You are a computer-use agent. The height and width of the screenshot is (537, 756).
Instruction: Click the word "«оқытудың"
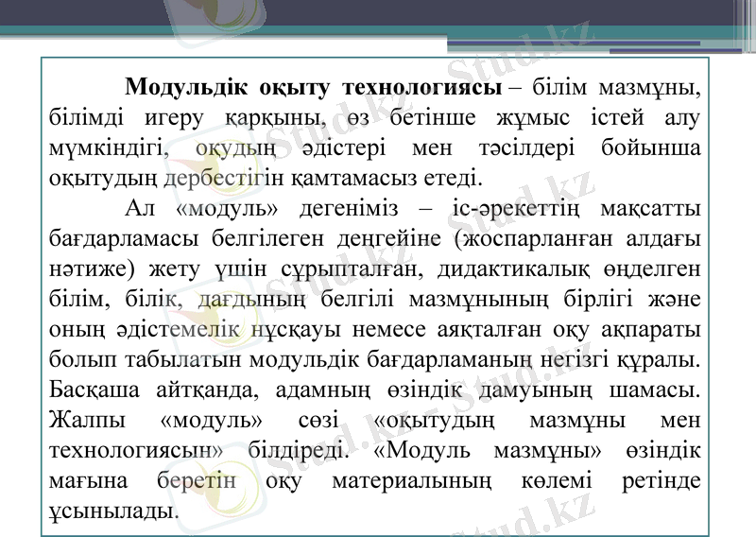click(x=434, y=420)
